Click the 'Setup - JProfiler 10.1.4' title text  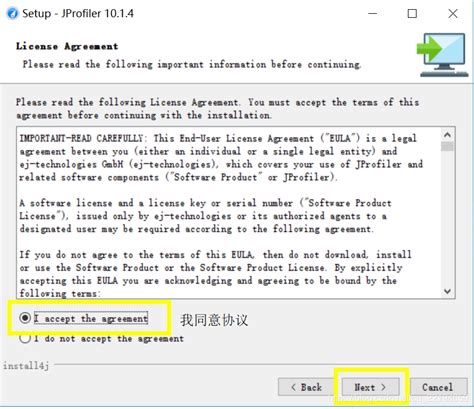pos(78,14)
